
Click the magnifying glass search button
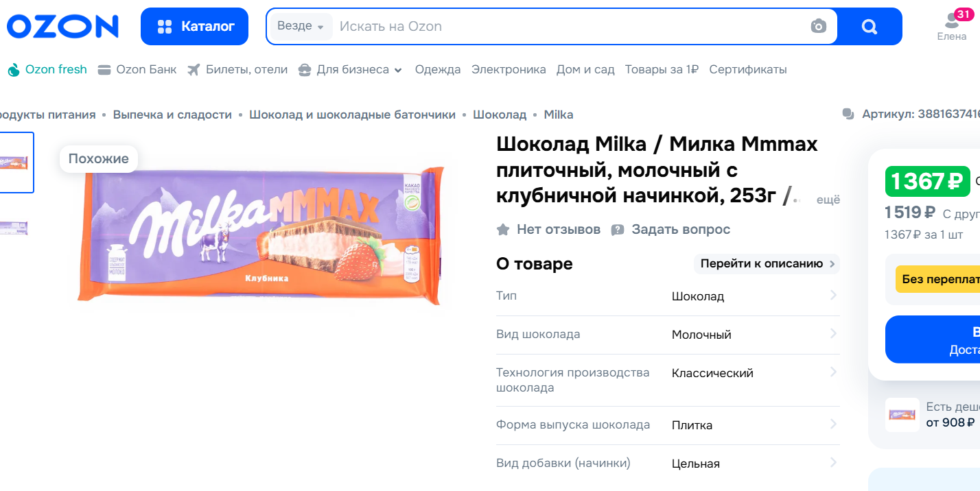[870, 27]
